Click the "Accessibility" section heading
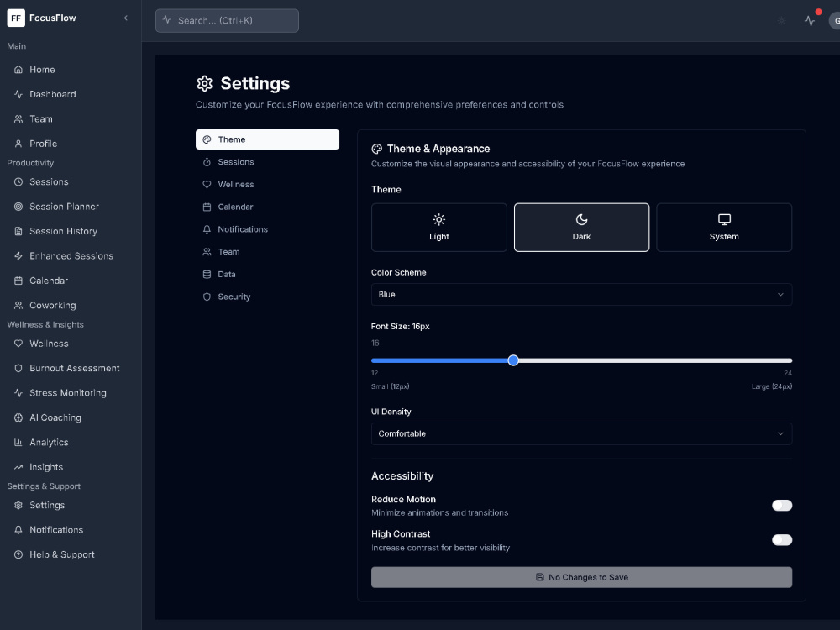This screenshot has height=630, width=840. [402, 476]
